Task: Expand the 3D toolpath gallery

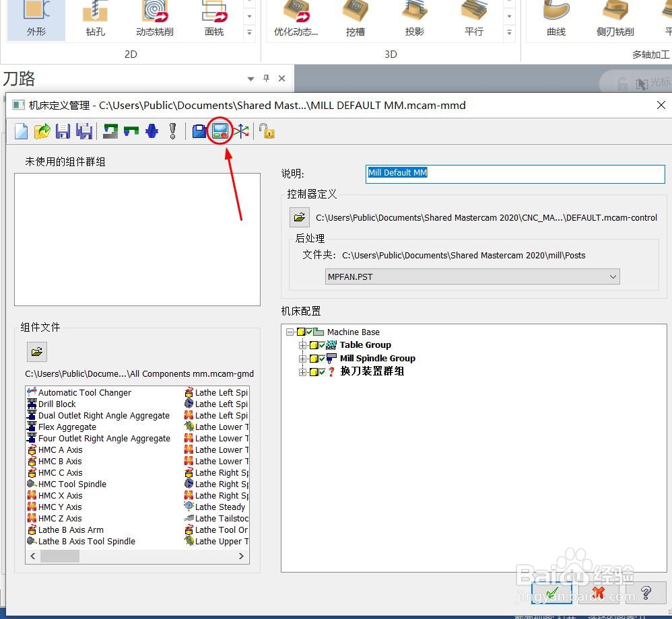Action: [x=509, y=32]
